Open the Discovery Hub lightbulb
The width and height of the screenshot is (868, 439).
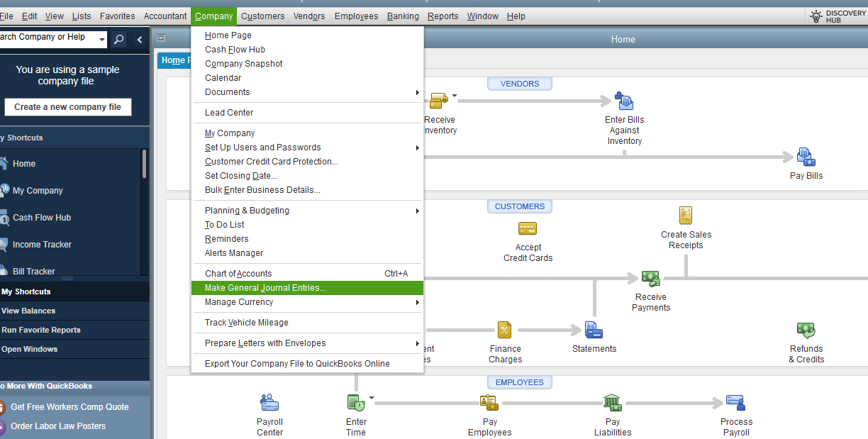[816, 16]
